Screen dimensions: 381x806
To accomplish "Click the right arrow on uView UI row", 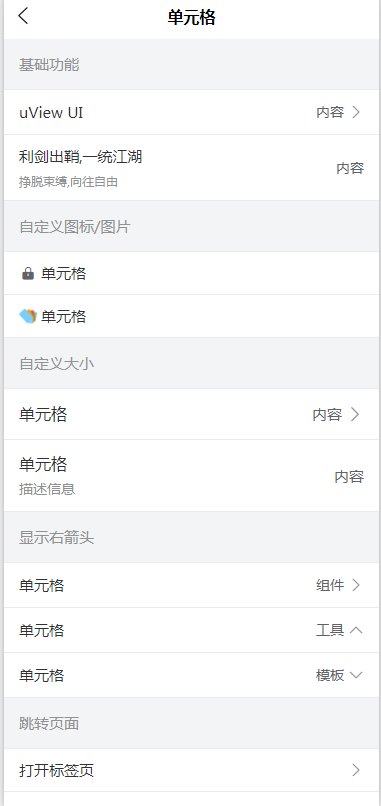I will [x=356, y=112].
